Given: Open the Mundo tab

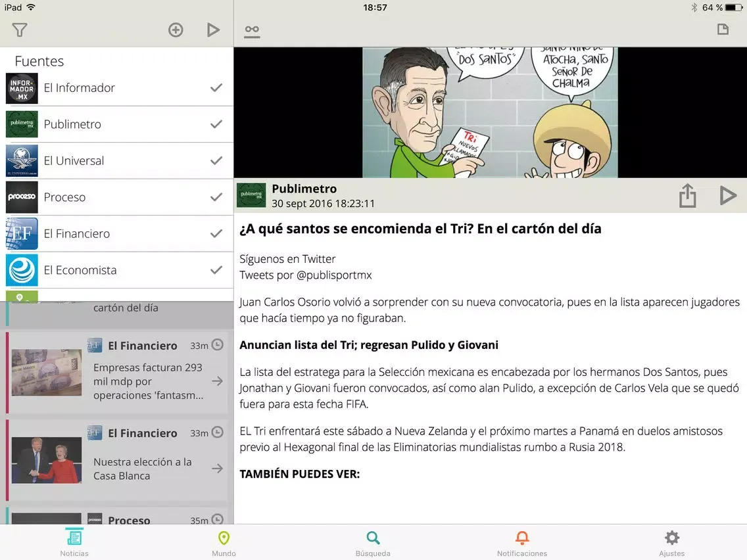Looking at the screenshot, I should (224, 542).
